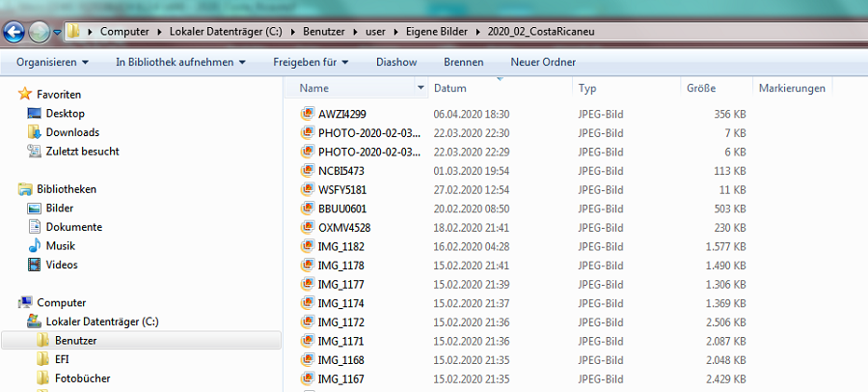Image resolution: width=868 pixels, height=392 pixels.
Task: Select the IMG_1182 file icon
Action: (308, 246)
